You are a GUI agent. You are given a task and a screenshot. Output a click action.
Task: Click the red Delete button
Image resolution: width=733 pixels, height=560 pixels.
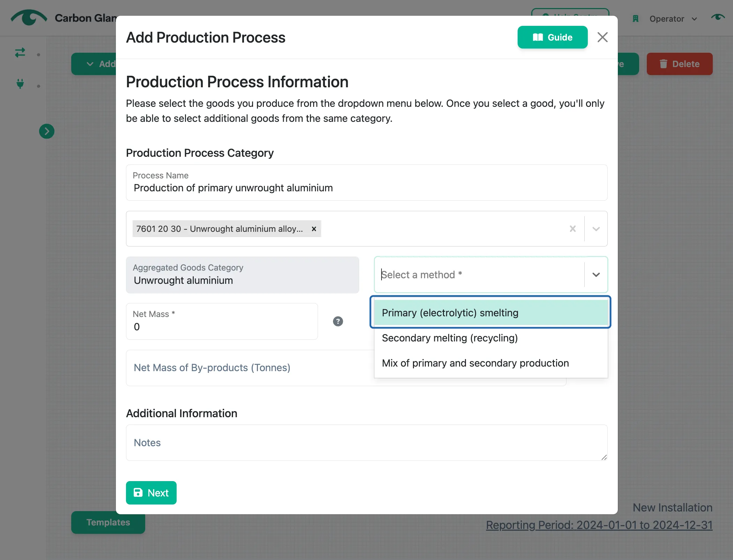point(679,64)
